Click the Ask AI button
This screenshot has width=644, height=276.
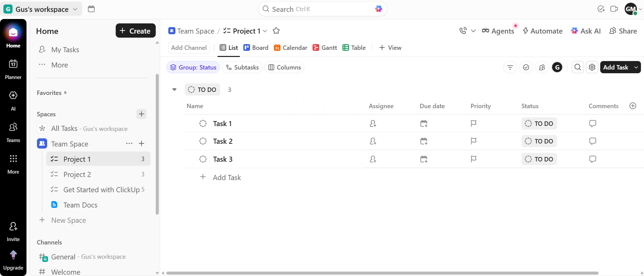pyautogui.click(x=586, y=31)
